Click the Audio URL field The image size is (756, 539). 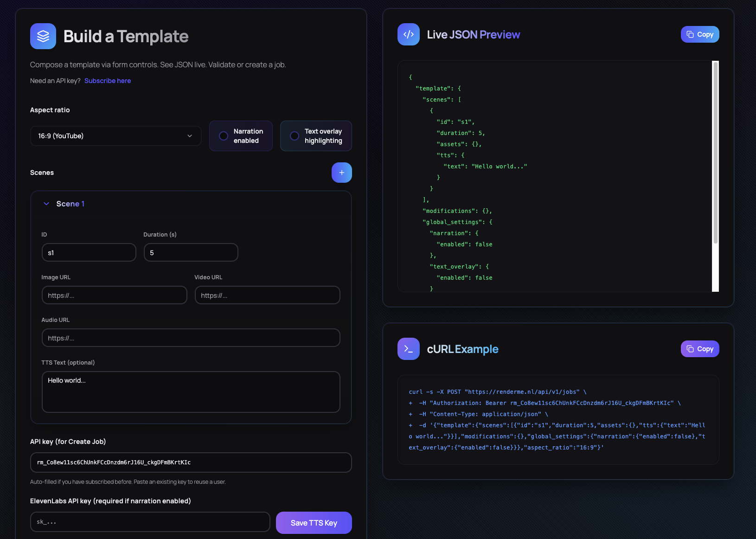click(x=191, y=337)
